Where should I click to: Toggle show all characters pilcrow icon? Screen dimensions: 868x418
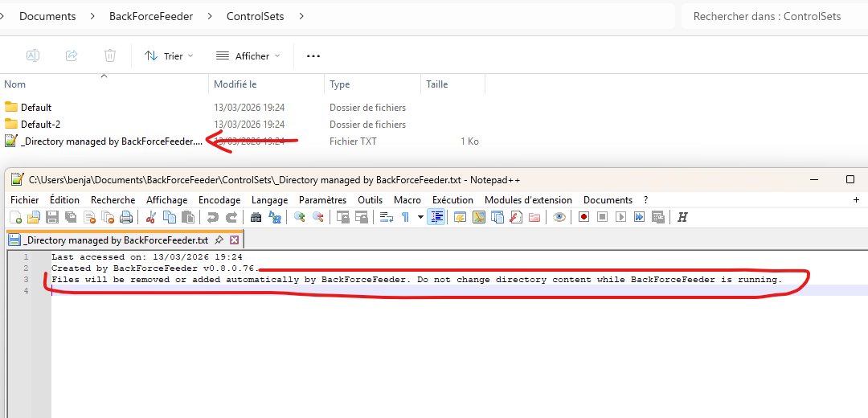(x=405, y=217)
